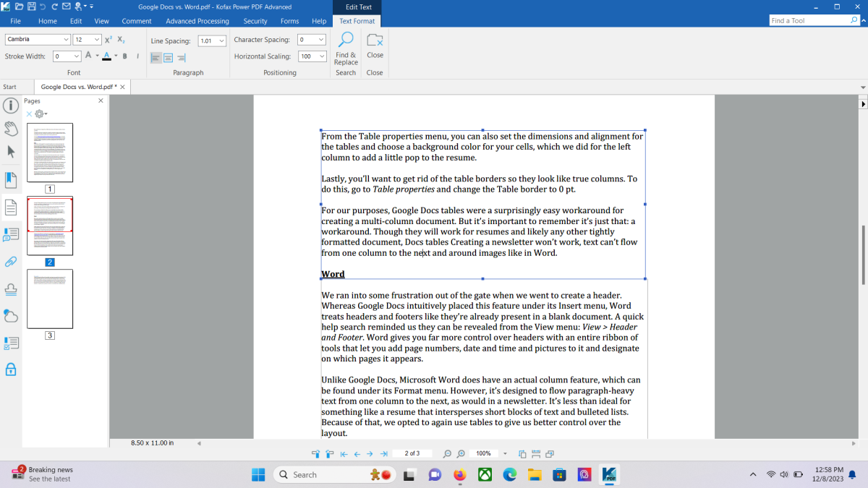Open the File menu
This screenshot has height=488, width=868.
pos(15,21)
